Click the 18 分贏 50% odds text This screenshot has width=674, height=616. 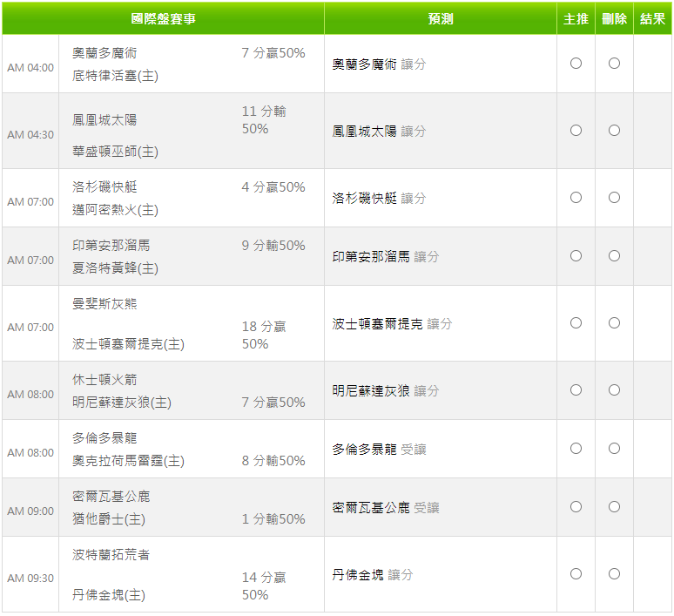point(264,335)
